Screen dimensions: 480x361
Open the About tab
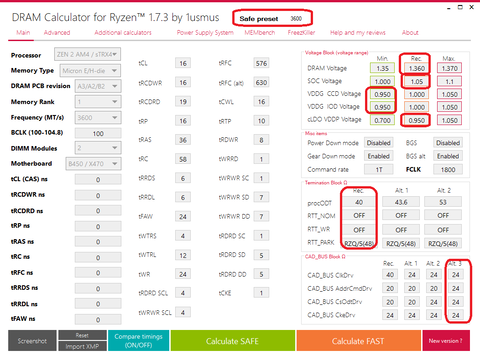(x=410, y=33)
